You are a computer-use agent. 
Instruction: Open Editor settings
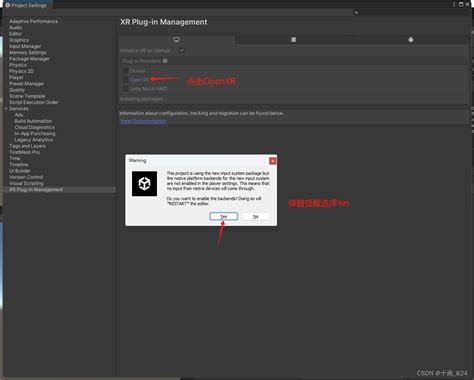pos(15,34)
